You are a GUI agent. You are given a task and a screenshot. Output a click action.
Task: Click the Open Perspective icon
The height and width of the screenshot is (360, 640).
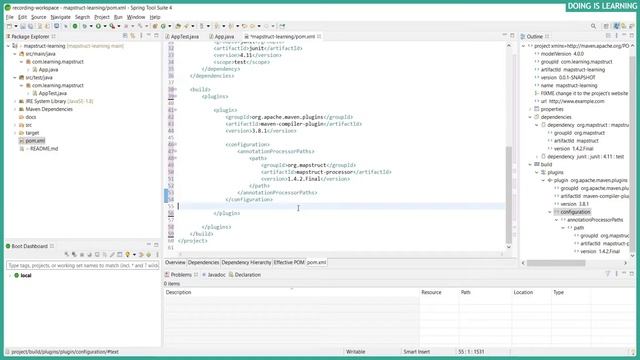point(606,26)
